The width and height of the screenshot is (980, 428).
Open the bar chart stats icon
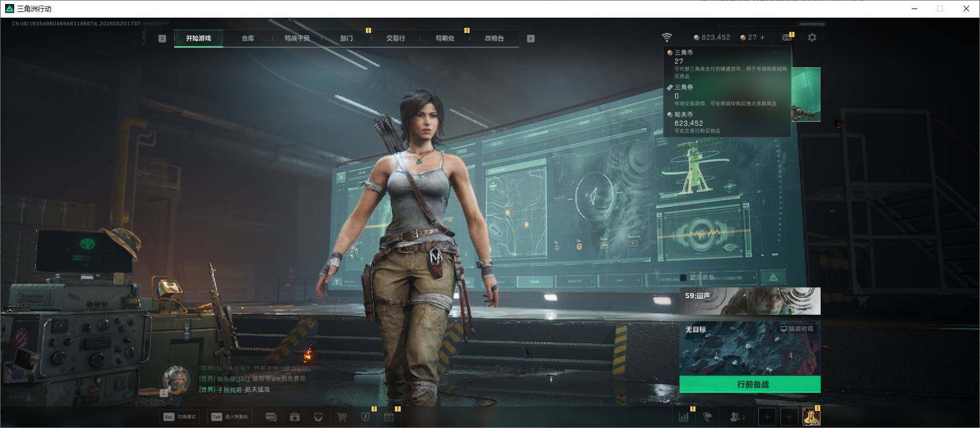pyautogui.click(x=683, y=417)
